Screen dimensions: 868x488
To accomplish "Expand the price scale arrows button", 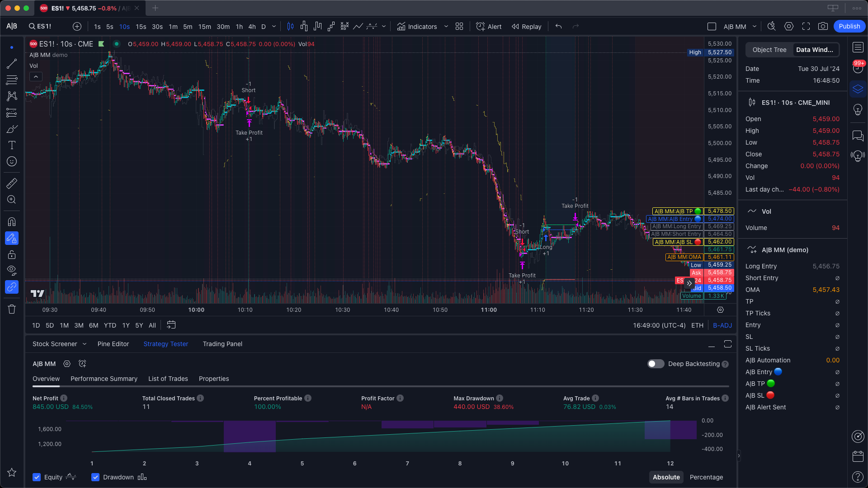I will pyautogui.click(x=689, y=284).
